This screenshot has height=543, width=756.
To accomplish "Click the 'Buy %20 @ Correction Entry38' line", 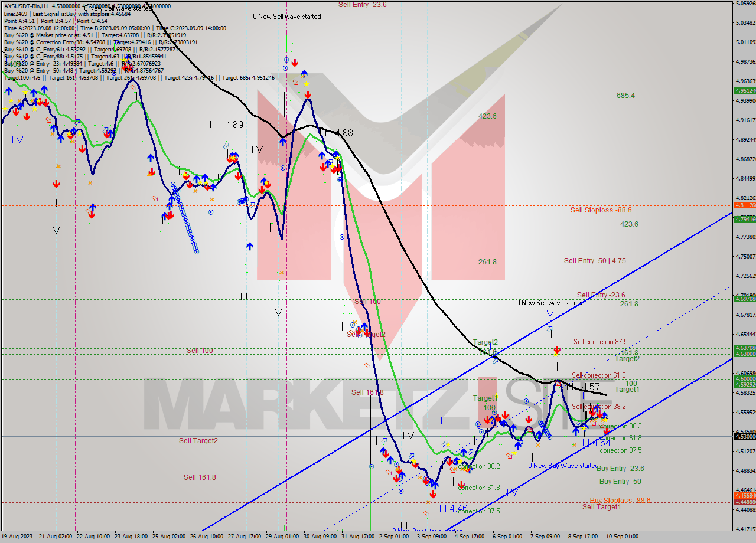I will click(x=101, y=42).
